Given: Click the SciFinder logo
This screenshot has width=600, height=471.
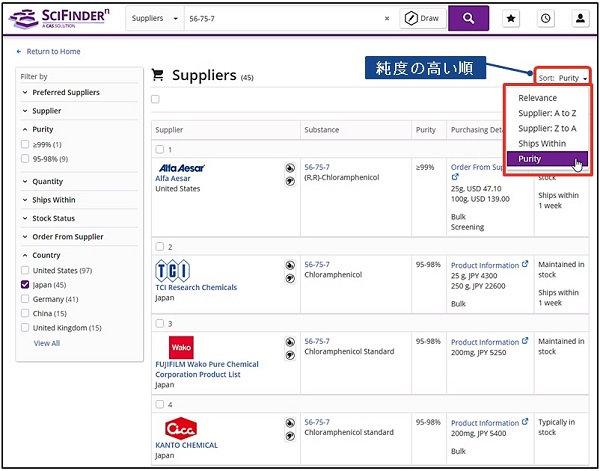Looking at the screenshot, I should [x=59, y=18].
